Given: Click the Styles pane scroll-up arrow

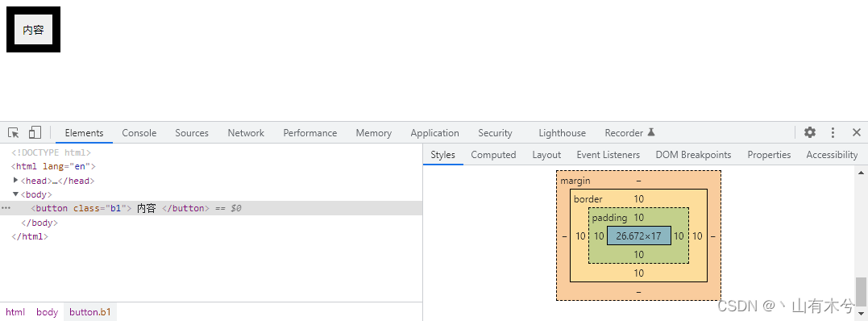Looking at the screenshot, I should coord(861,173).
